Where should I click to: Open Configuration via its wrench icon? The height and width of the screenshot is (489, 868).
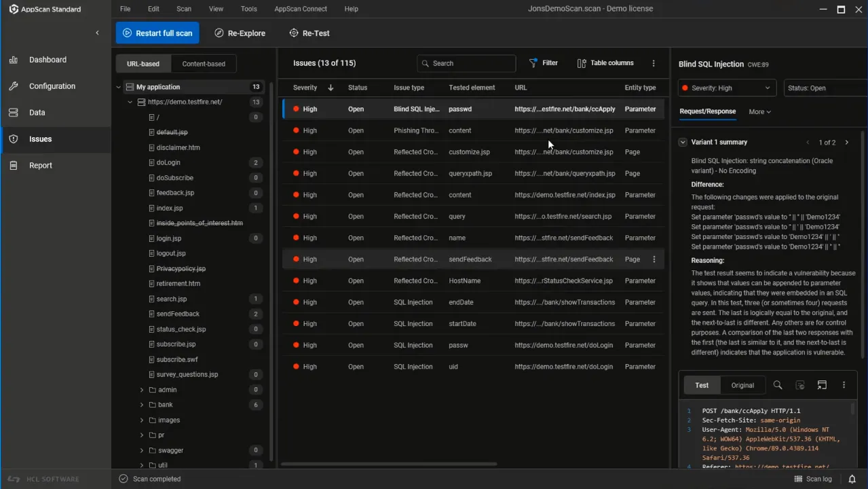coord(14,86)
